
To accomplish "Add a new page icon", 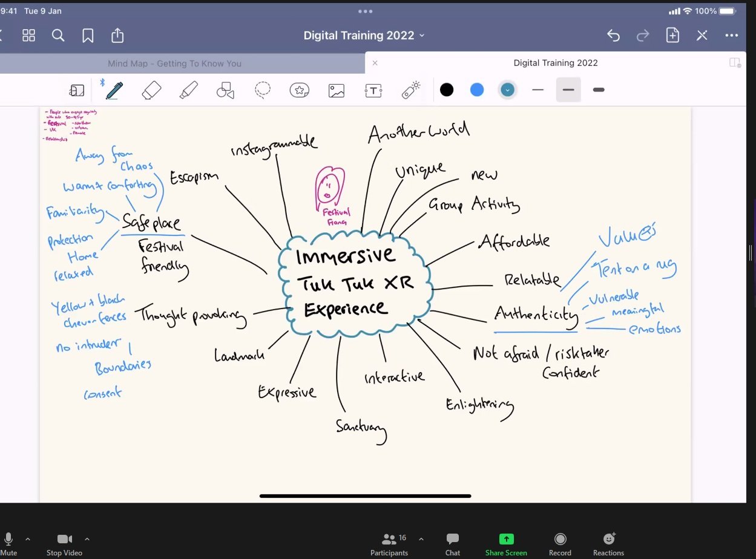I will pos(672,35).
